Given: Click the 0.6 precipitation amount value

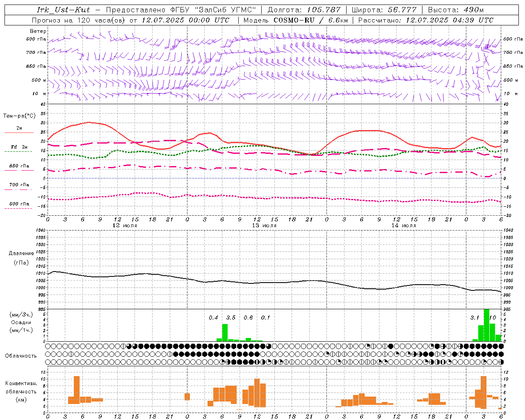Looking at the screenshot, I should tap(248, 317).
